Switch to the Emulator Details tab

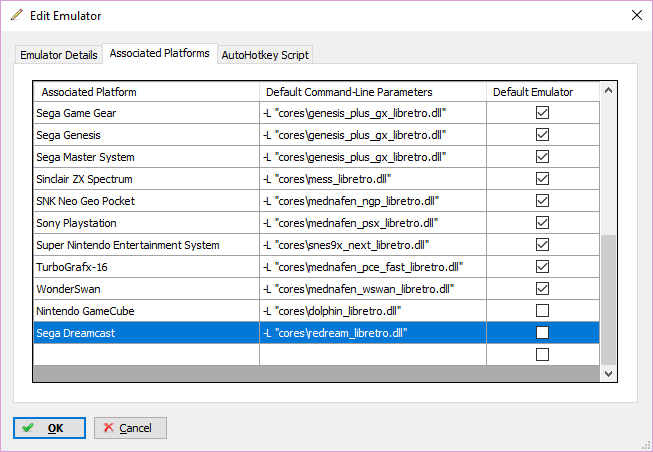59,55
